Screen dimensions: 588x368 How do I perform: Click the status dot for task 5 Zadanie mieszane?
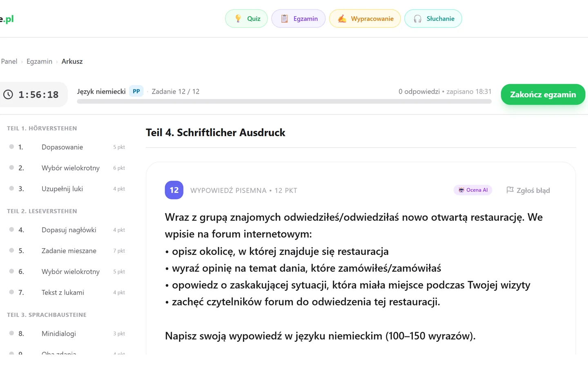pos(11,251)
